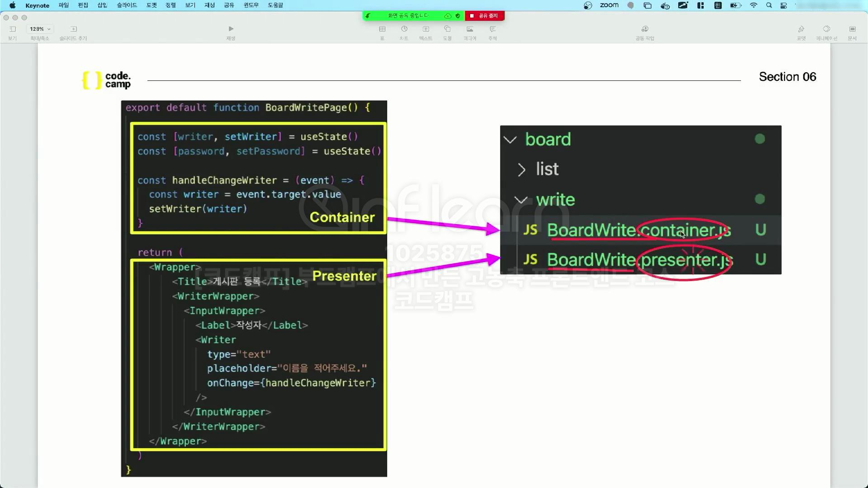Open the 도움말 menu
Viewport: 868px width, 488px height.
pos(275,5)
